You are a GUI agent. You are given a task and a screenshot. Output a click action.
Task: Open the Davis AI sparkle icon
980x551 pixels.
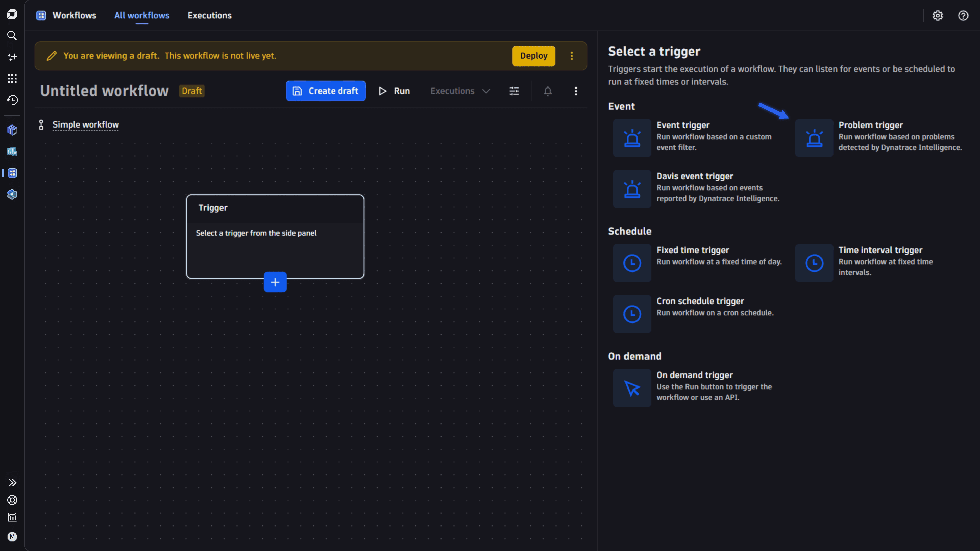pos(12,57)
